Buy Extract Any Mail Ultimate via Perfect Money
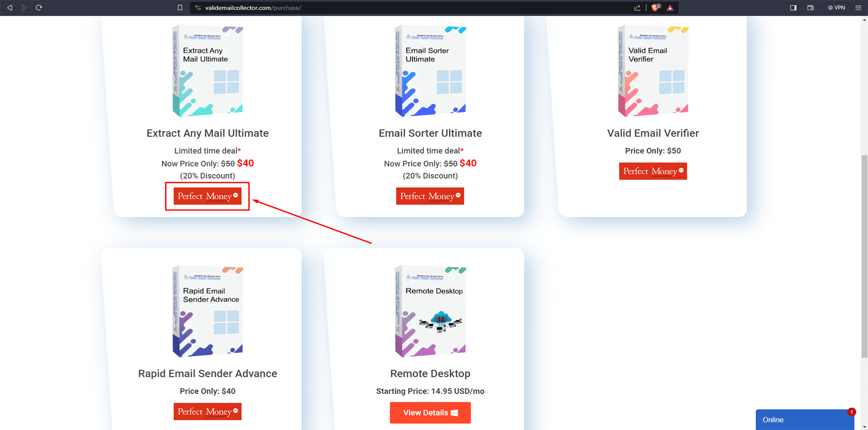This screenshot has width=868, height=430. (207, 196)
